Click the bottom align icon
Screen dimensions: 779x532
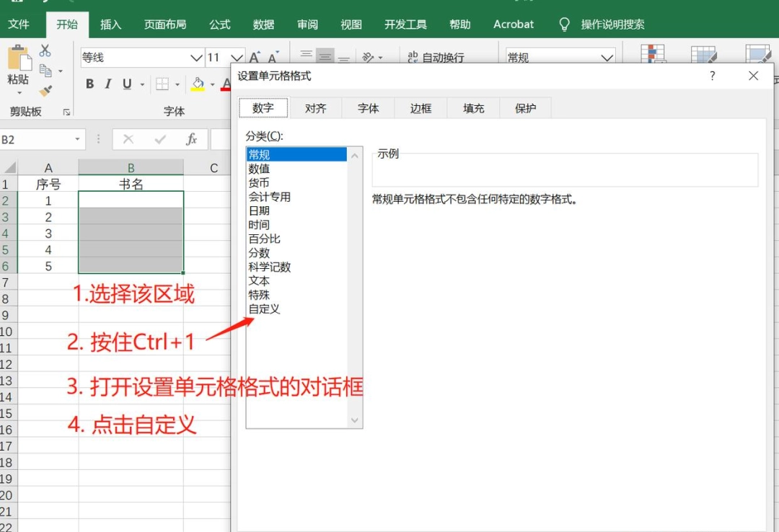[344, 58]
